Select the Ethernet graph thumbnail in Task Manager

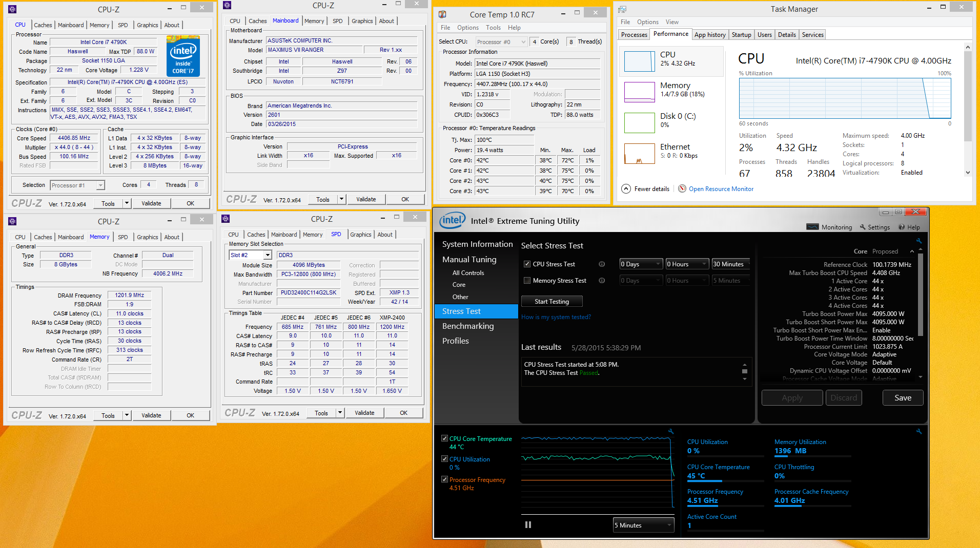(x=639, y=154)
